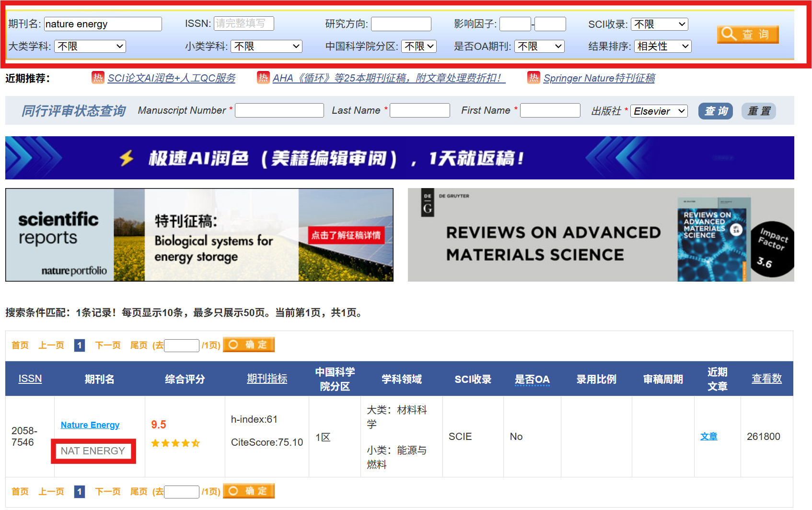The width and height of the screenshot is (812, 510).
Task: Click the five-star rating icons
Action: click(175, 443)
